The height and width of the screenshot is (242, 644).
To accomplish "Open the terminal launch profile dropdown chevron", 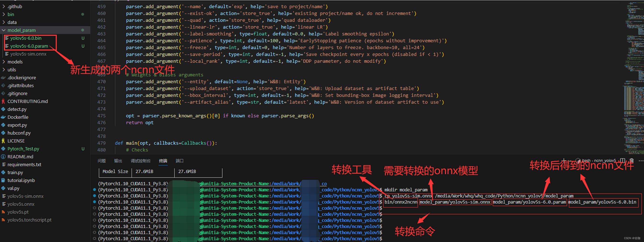I will pyautogui.click(x=570, y=161).
